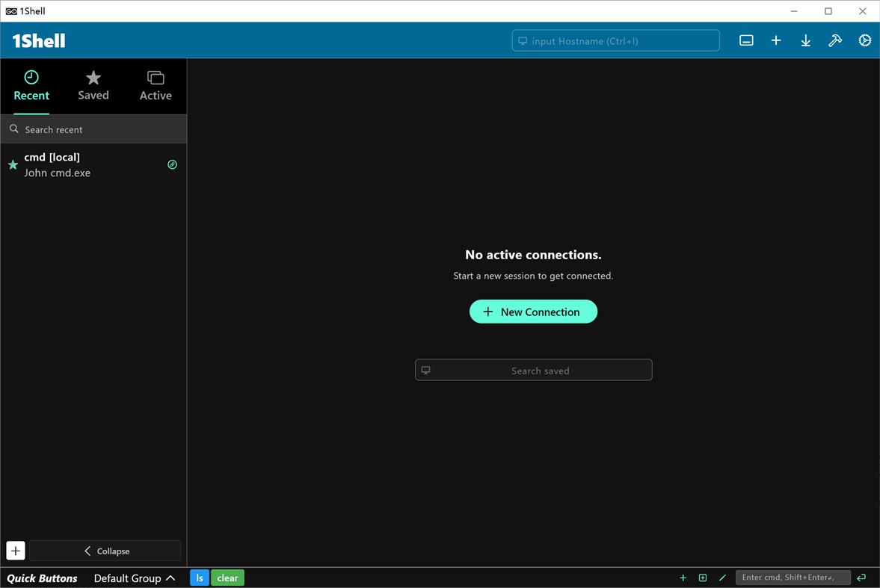Add a quick button with plus icon

pos(683,578)
